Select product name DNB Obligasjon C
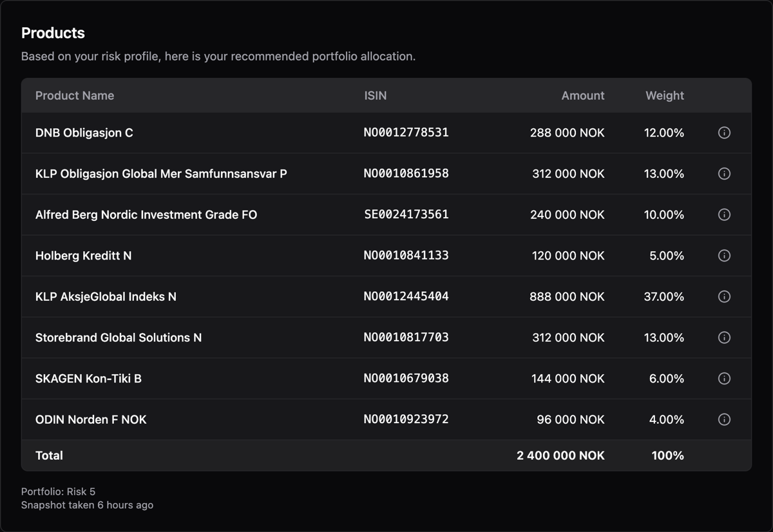 pos(84,133)
